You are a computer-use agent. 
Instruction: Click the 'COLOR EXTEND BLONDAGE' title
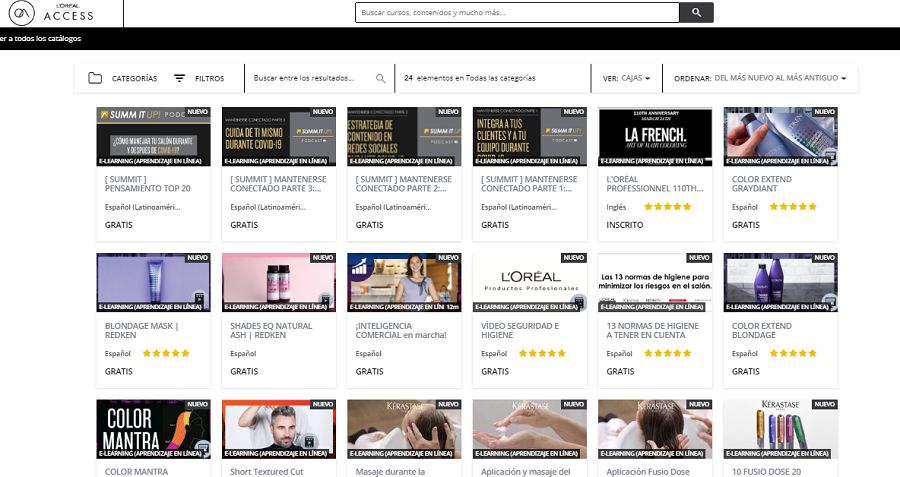(762, 330)
